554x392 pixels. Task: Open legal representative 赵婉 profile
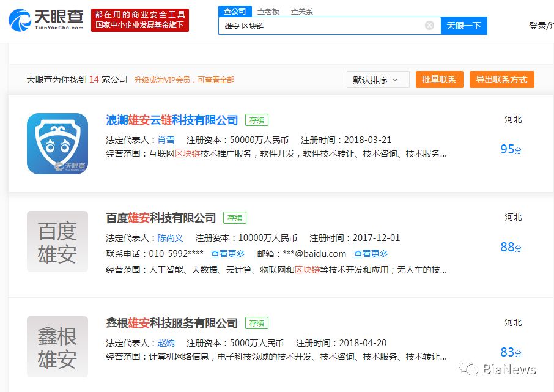[x=166, y=343]
